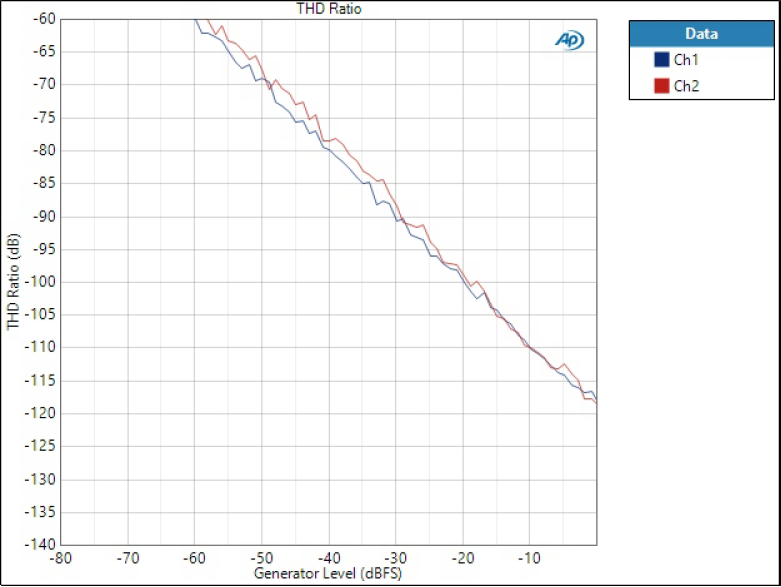
Task: Click the THD Ratio (dB) vertical axis label
Action: 13,281
